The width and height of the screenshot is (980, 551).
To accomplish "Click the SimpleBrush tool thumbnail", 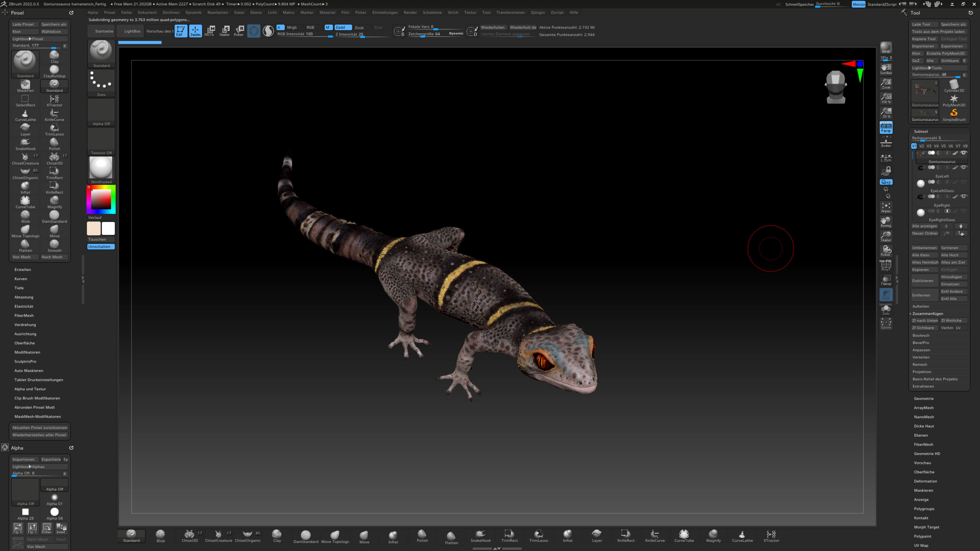I will coord(954,115).
